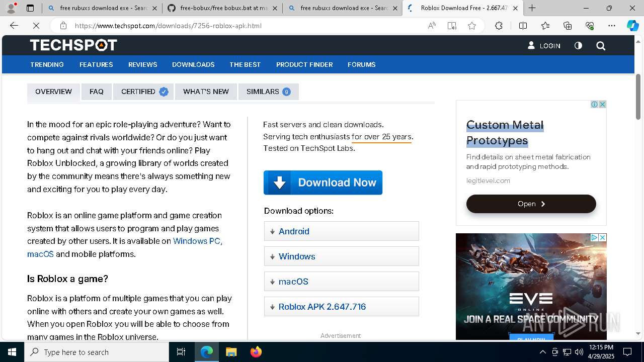The width and height of the screenshot is (644, 362).
Task: Stop loading the page
Action: click(37, 26)
